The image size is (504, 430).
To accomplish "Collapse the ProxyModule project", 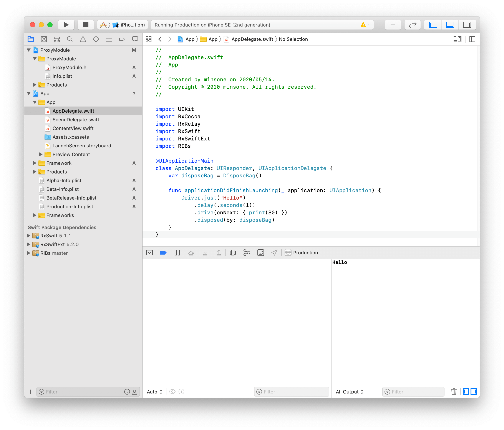I will coord(29,50).
